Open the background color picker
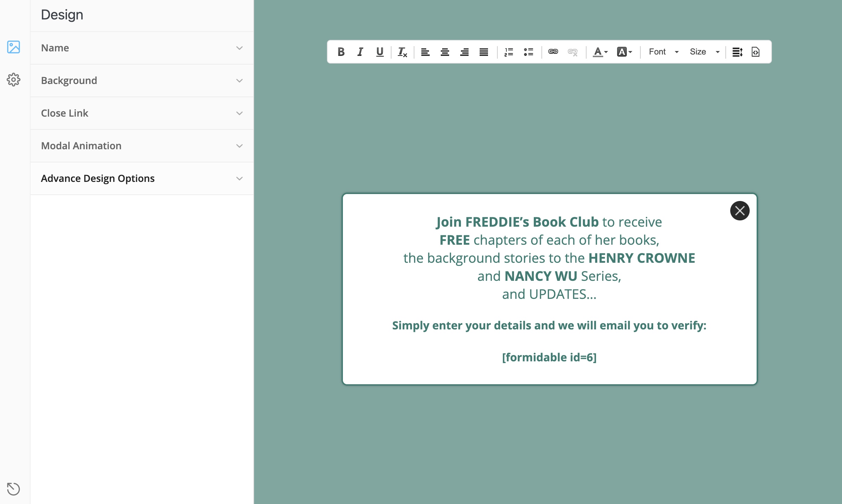This screenshot has width=842, height=504. coord(624,52)
